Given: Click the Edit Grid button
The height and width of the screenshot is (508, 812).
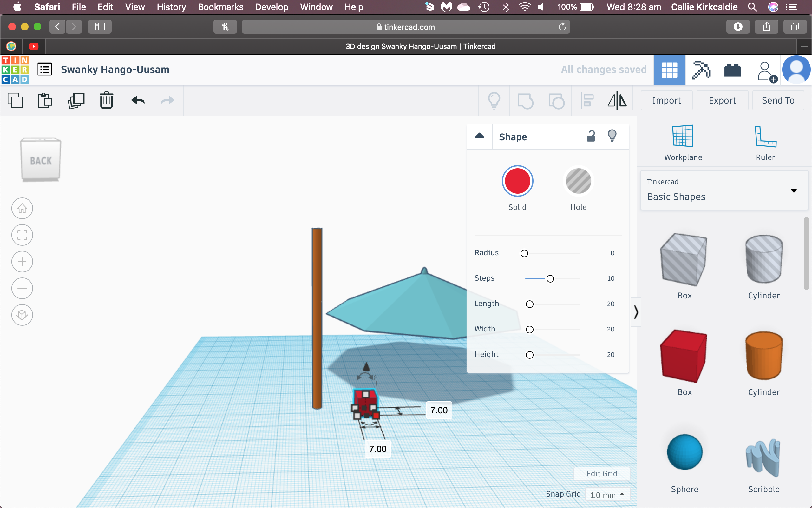Looking at the screenshot, I should pyautogui.click(x=602, y=473).
